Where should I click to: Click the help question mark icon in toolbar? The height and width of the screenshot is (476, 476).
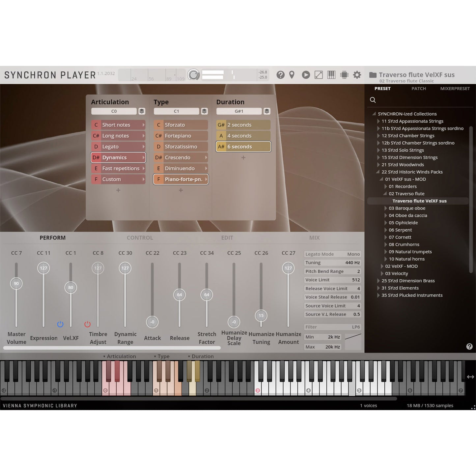tap(280, 75)
